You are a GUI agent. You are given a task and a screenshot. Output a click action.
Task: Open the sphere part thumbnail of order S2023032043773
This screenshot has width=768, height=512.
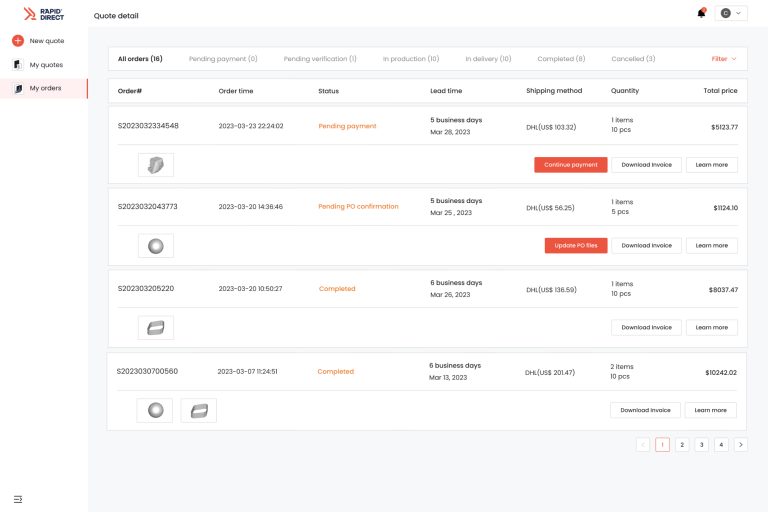coord(156,246)
